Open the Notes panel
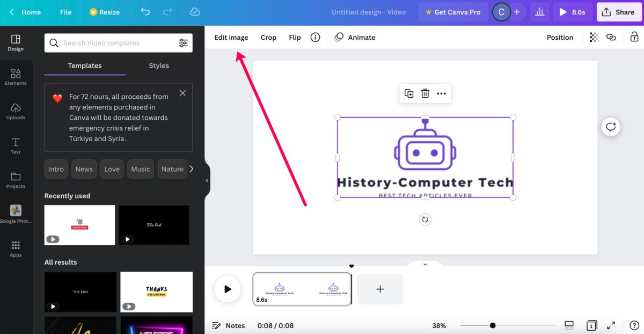 coord(229,325)
